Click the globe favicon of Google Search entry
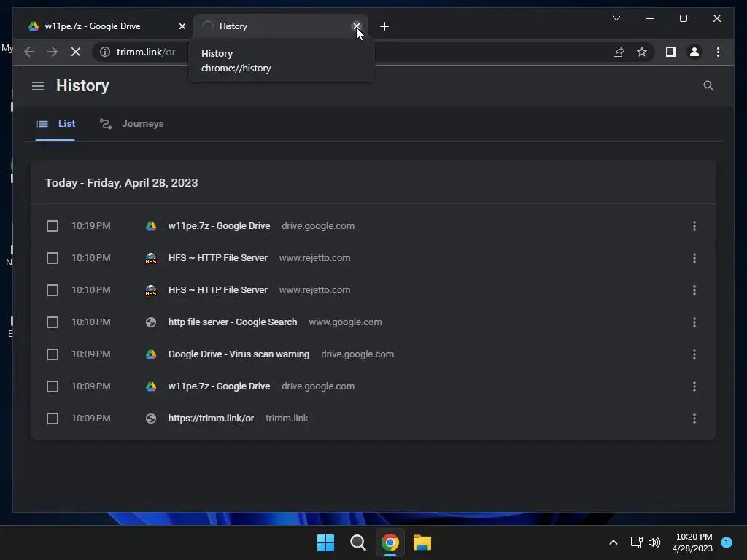Screen dimensions: 747x560 pyautogui.click(x=151, y=322)
